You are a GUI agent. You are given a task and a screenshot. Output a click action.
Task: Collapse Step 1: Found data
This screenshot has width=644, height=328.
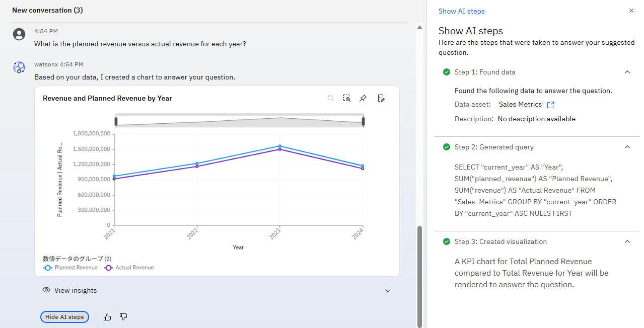pos(627,72)
